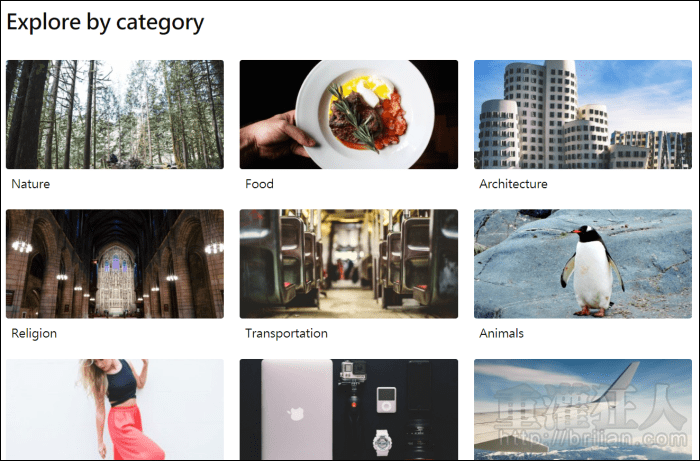Click the airplane wing sky photo

click(583, 410)
